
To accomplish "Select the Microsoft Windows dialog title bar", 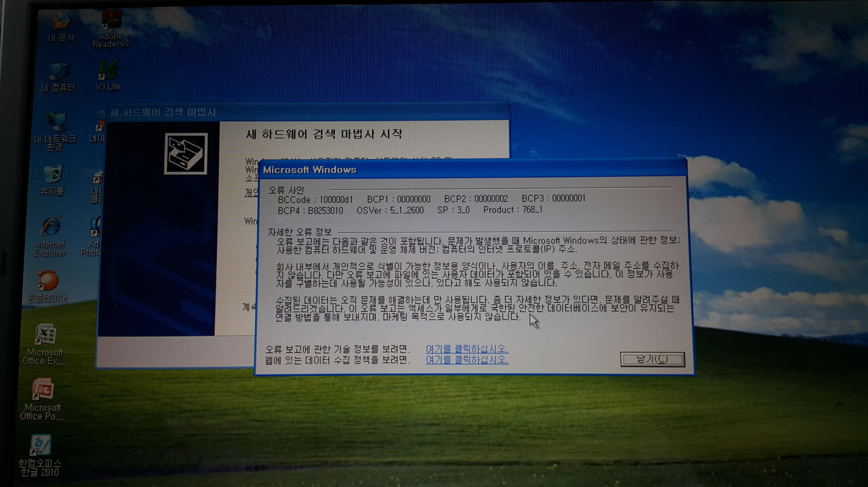I will tap(472, 170).
